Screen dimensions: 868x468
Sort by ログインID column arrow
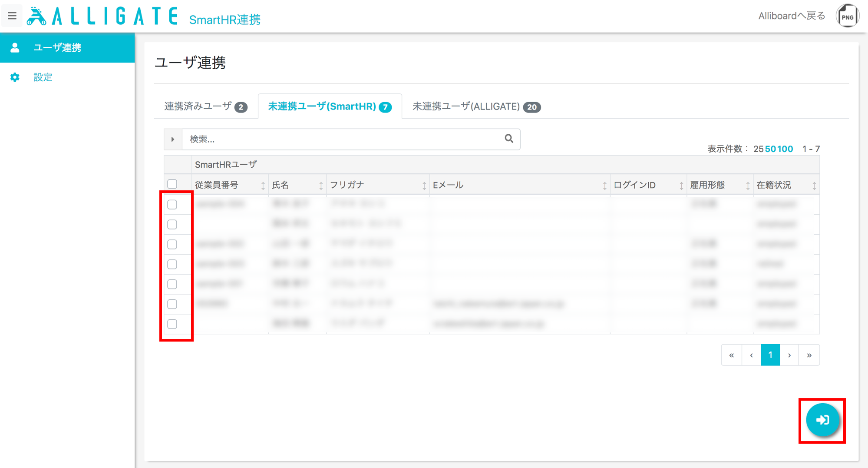point(681,186)
